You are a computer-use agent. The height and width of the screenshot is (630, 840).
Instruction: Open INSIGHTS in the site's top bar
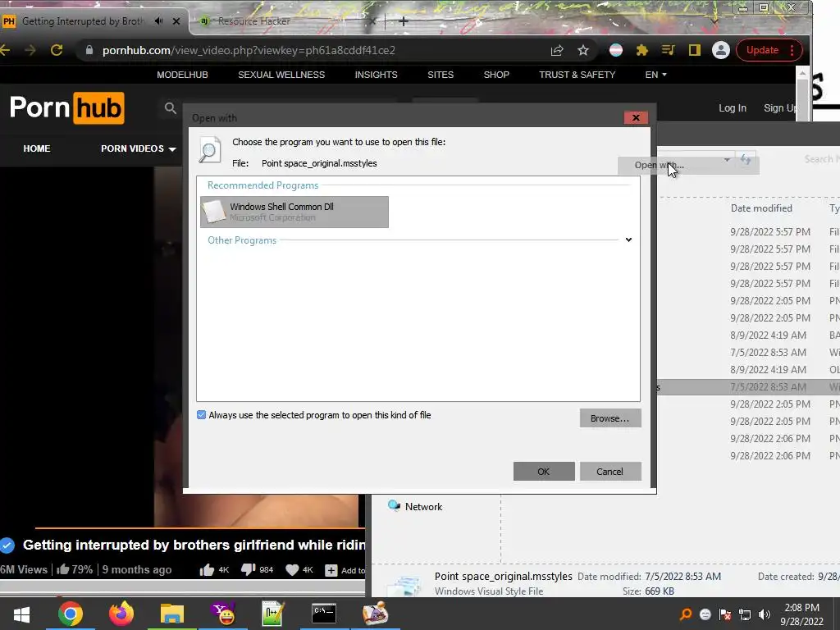(x=376, y=75)
